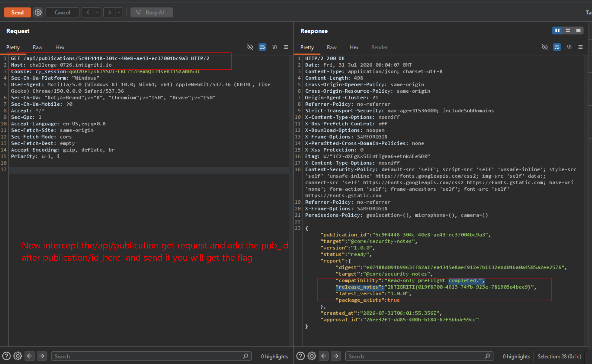Open the Response Render tab
The width and height of the screenshot is (592, 364).
379,47
